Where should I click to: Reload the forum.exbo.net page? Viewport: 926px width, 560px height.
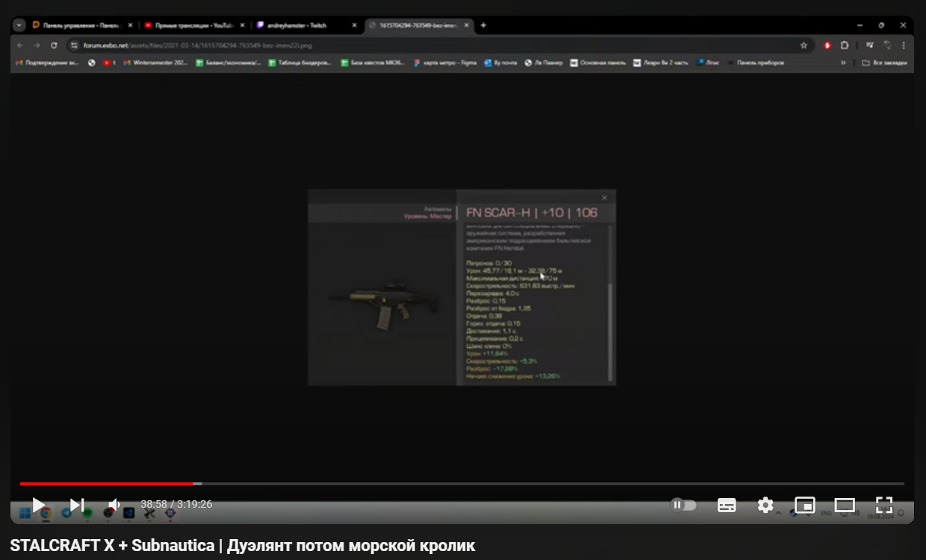(x=54, y=45)
